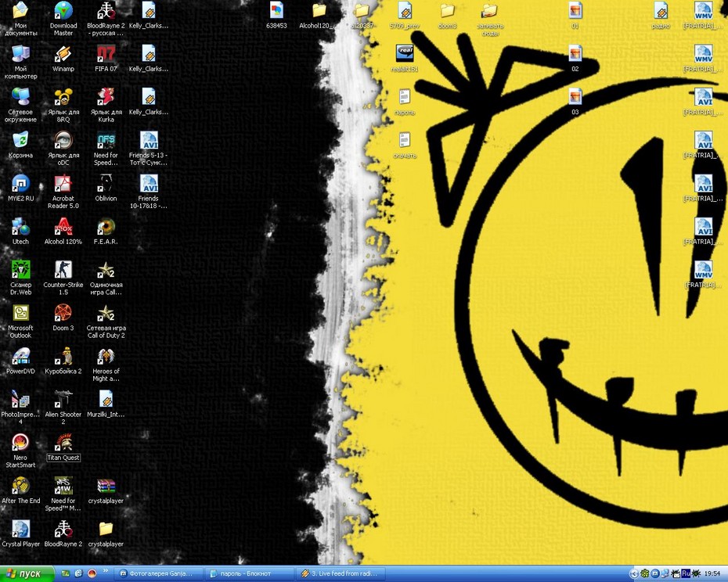Select the Oblivion desktop shortcut
The width and height of the screenshot is (728, 582).
pos(106,188)
